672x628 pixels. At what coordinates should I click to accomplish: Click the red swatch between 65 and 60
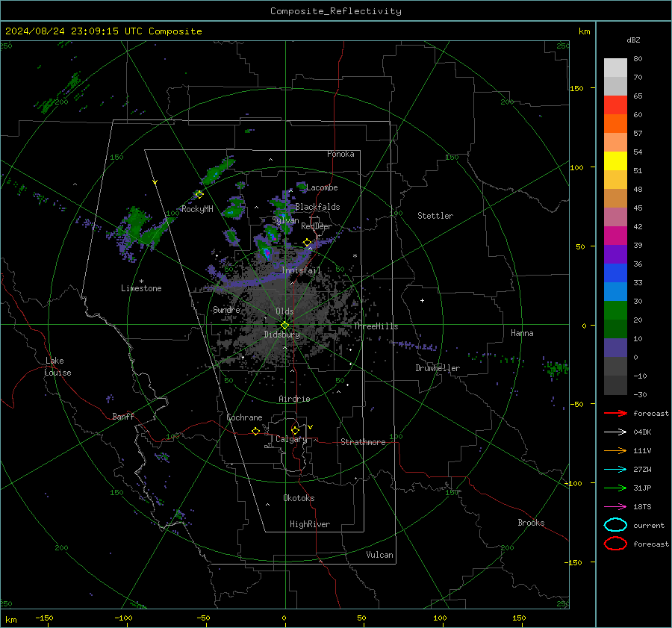tap(615, 105)
